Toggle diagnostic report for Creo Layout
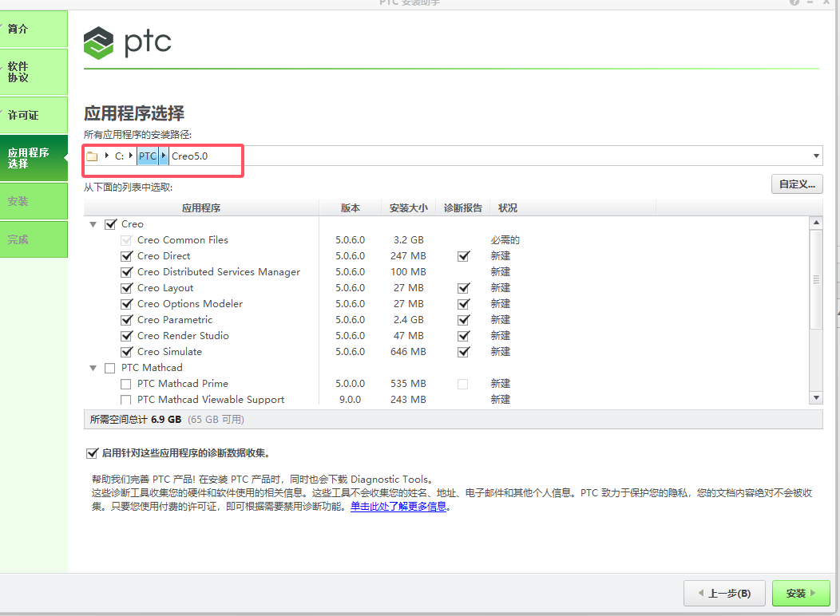 click(x=463, y=289)
